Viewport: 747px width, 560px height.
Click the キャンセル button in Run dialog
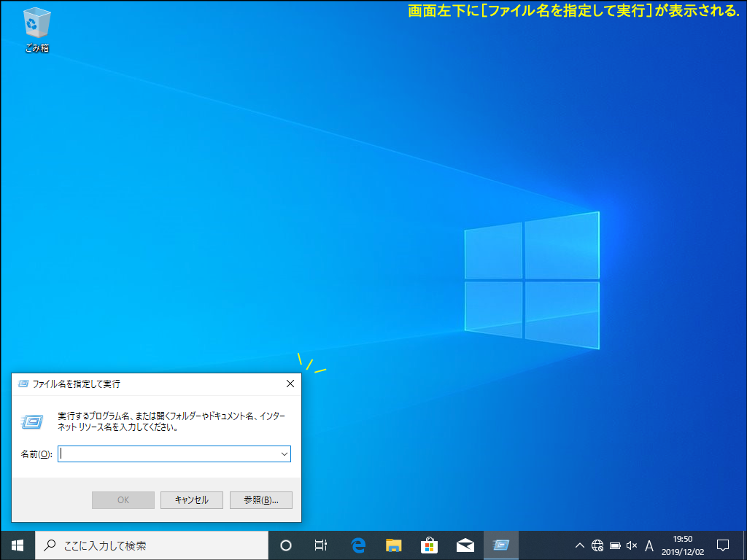tap(192, 500)
